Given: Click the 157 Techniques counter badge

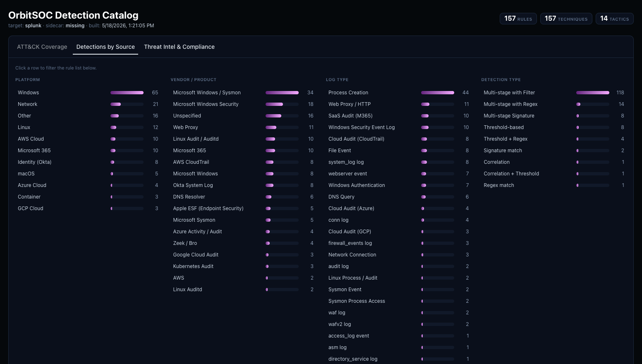Looking at the screenshot, I should [x=566, y=19].
